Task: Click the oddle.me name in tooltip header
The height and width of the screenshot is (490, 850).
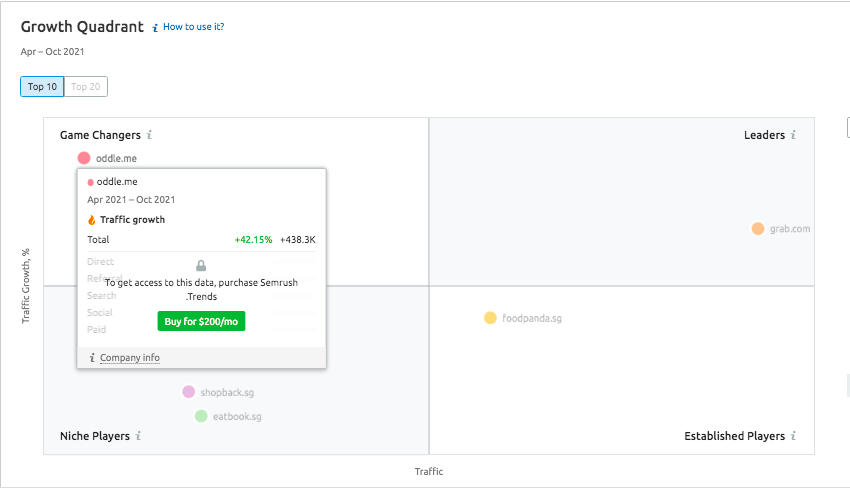Action: click(117, 182)
